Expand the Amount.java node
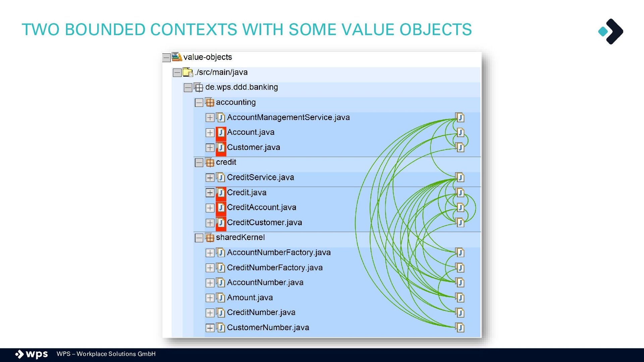Screen dimensions: 644x362 coord(210,298)
